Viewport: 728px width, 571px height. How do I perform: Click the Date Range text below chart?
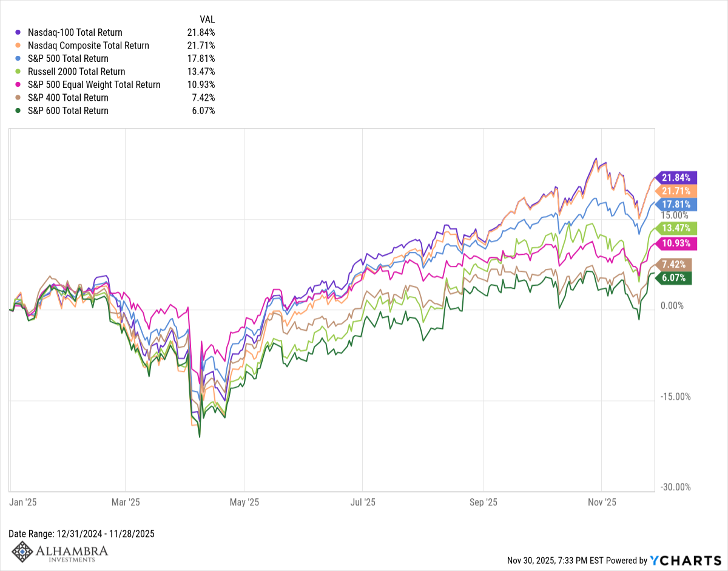81,534
